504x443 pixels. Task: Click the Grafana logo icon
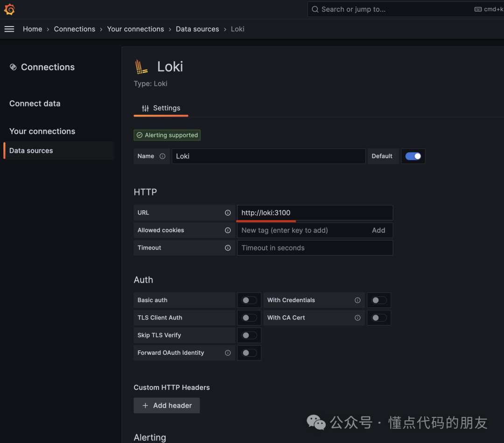[9, 9]
